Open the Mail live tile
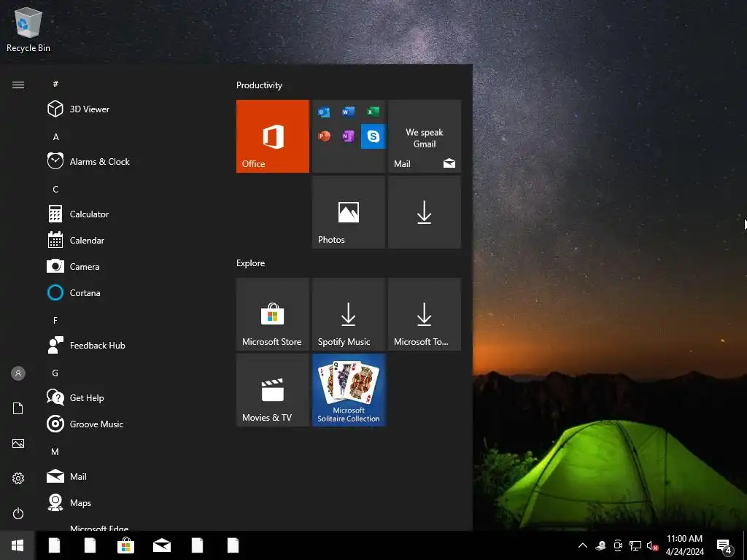 point(425,136)
